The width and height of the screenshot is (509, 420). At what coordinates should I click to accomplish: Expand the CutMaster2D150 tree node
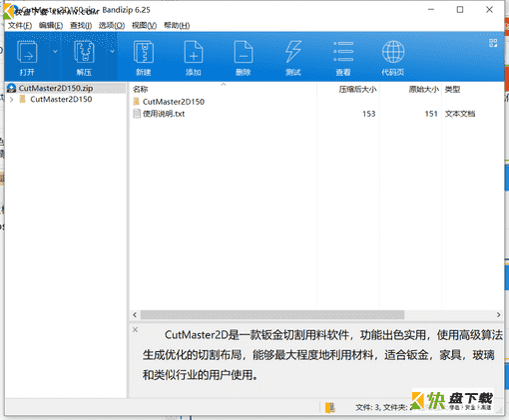click(x=12, y=100)
